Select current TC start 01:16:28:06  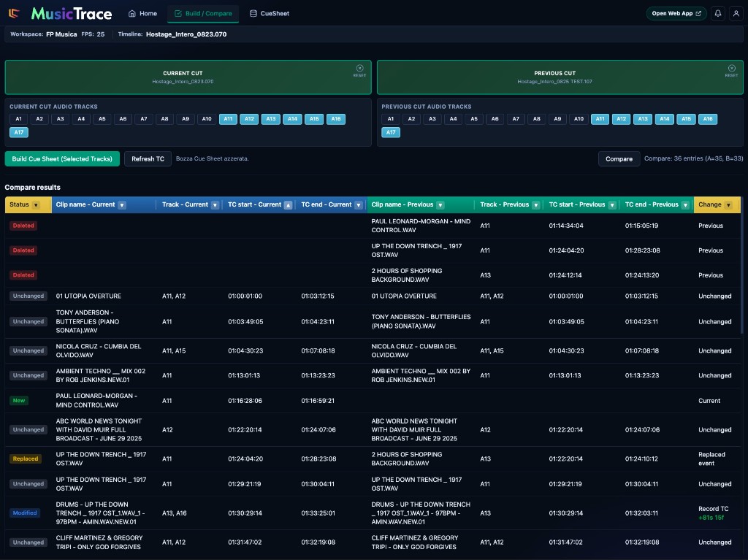click(245, 401)
